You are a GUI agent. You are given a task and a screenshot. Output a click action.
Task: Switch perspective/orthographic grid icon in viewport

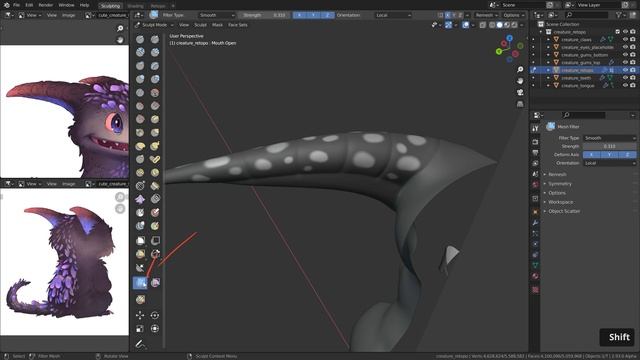tap(520, 104)
